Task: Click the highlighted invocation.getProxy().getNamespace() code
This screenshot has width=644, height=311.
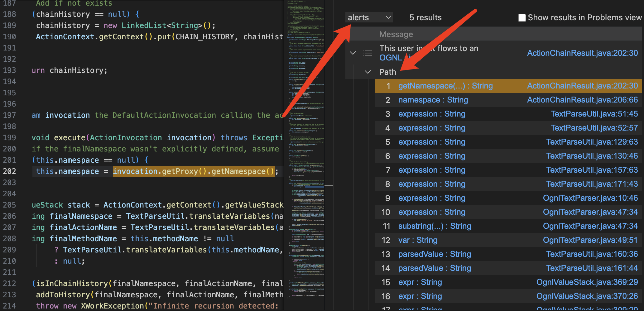Action: coord(194,171)
